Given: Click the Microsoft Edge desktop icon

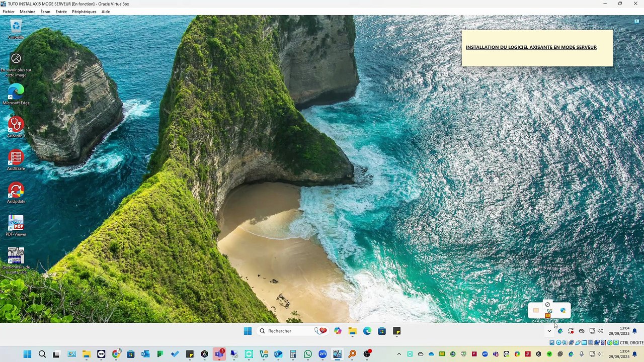Looking at the screenshot, I should (16, 95).
